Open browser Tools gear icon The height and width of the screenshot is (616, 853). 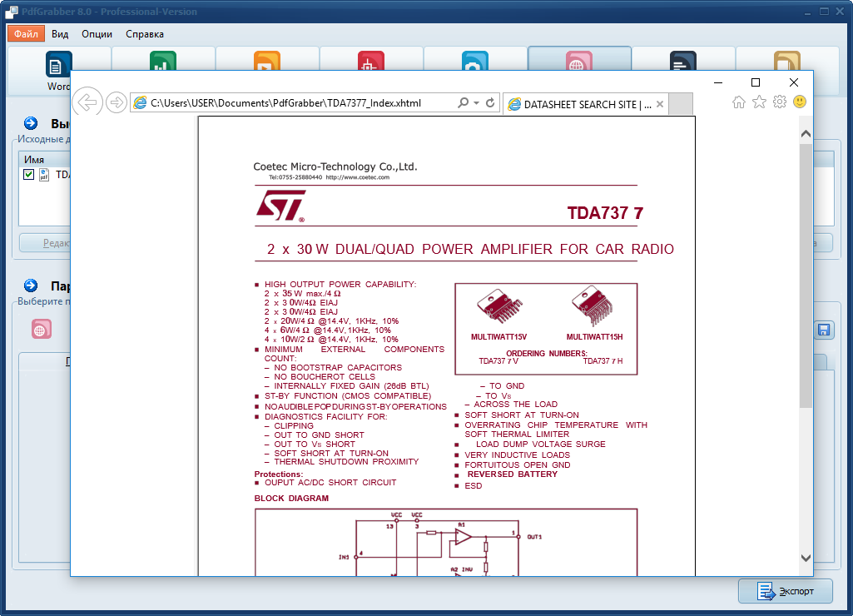point(780,102)
